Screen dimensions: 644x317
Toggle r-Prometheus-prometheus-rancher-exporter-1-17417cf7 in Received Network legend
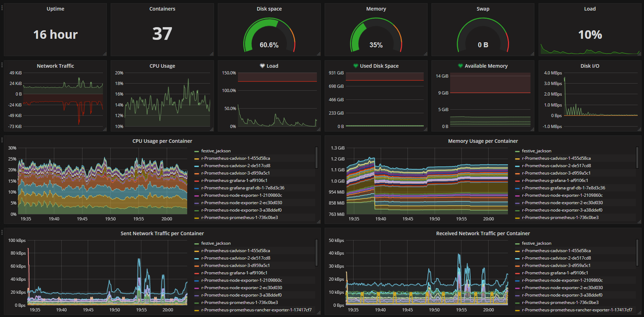point(577,310)
